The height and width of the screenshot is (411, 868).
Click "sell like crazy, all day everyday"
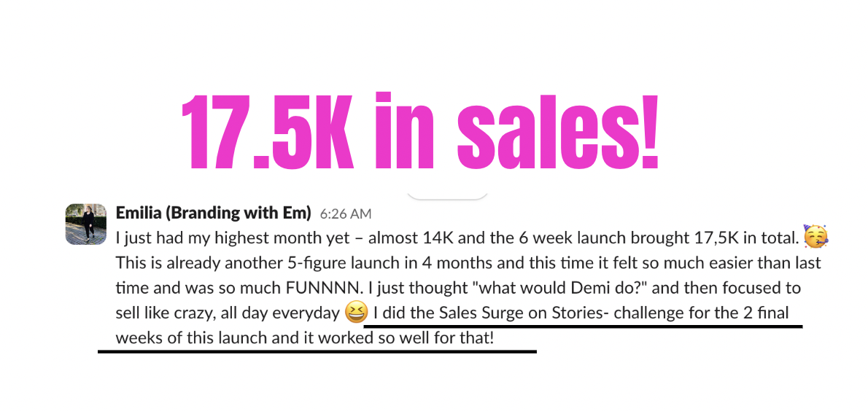click(228, 313)
